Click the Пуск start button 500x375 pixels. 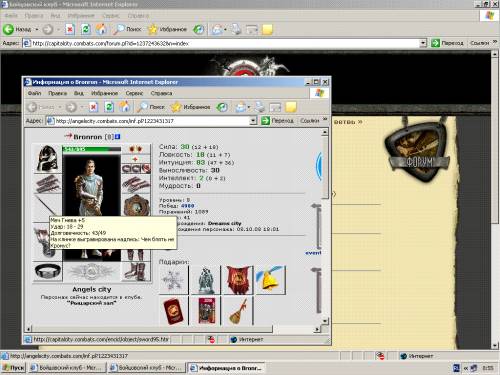coord(13,368)
